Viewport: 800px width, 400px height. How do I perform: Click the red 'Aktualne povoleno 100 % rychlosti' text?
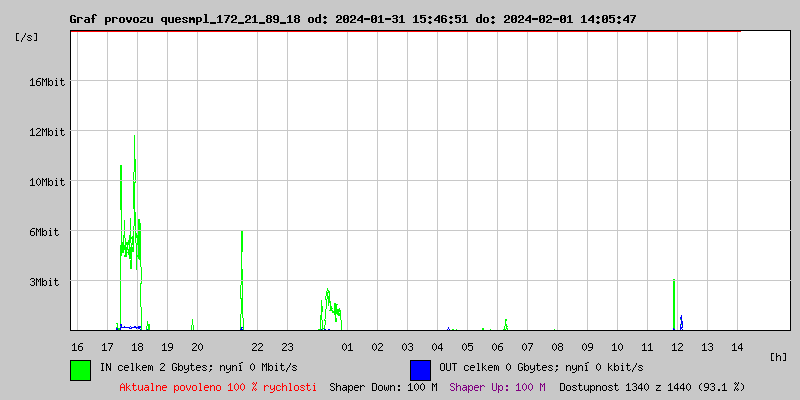click(218, 386)
